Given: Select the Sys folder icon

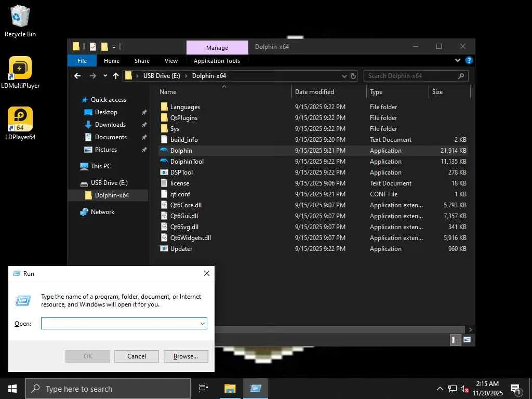Looking at the screenshot, I should pyautogui.click(x=164, y=129).
